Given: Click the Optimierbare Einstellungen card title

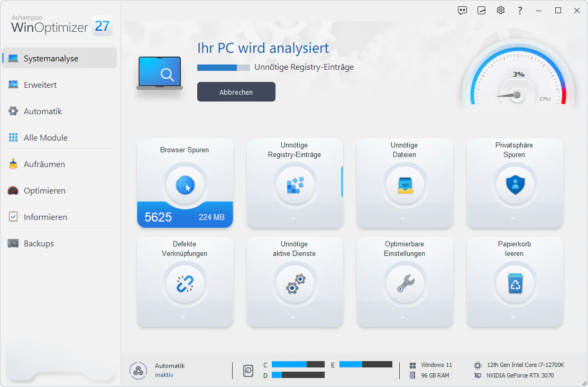Looking at the screenshot, I should 404,248.
